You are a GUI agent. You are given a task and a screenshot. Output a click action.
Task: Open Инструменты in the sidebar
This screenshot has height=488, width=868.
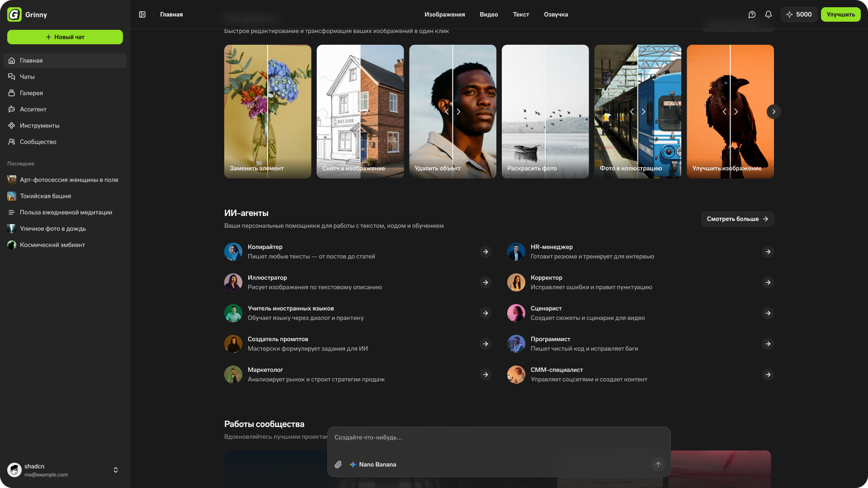pos(39,126)
